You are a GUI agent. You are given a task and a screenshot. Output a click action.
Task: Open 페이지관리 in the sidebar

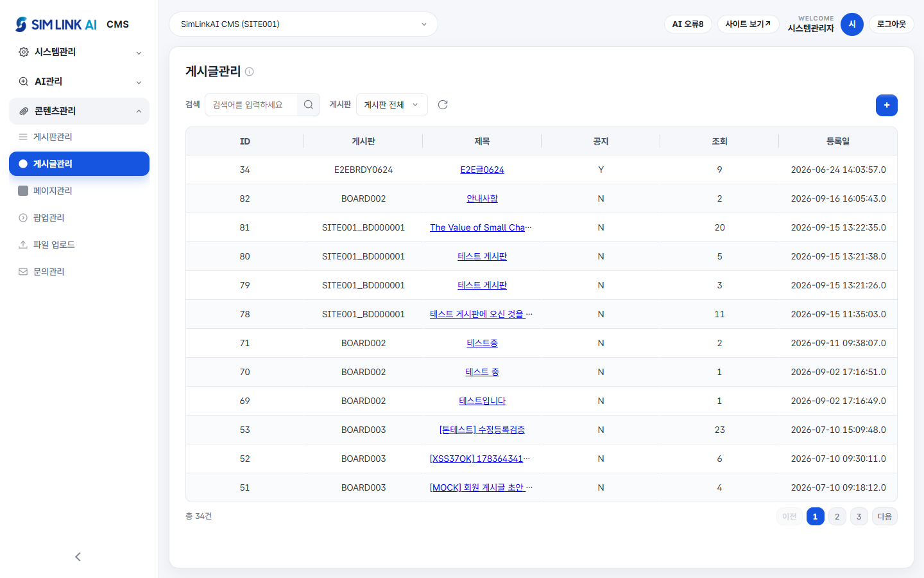80,191
